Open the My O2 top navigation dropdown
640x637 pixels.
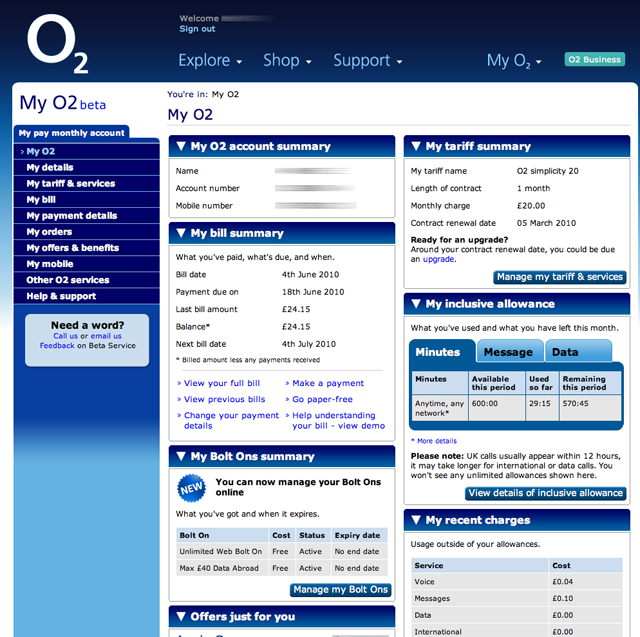pyautogui.click(x=514, y=61)
